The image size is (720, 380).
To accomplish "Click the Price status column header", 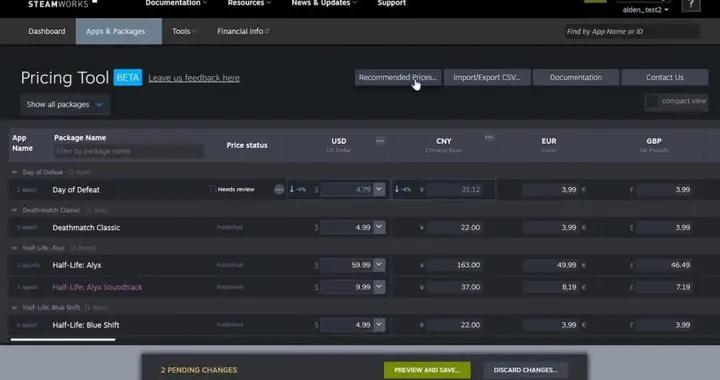I will pyautogui.click(x=247, y=145).
